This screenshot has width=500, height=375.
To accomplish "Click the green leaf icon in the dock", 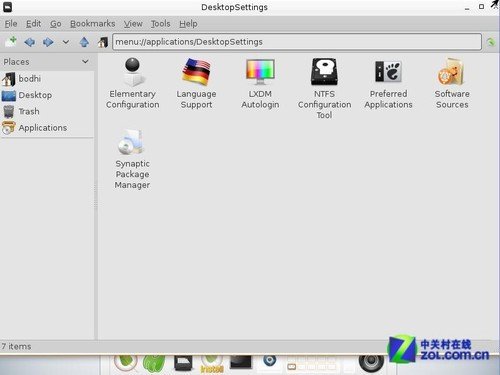I will (x=126, y=363).
